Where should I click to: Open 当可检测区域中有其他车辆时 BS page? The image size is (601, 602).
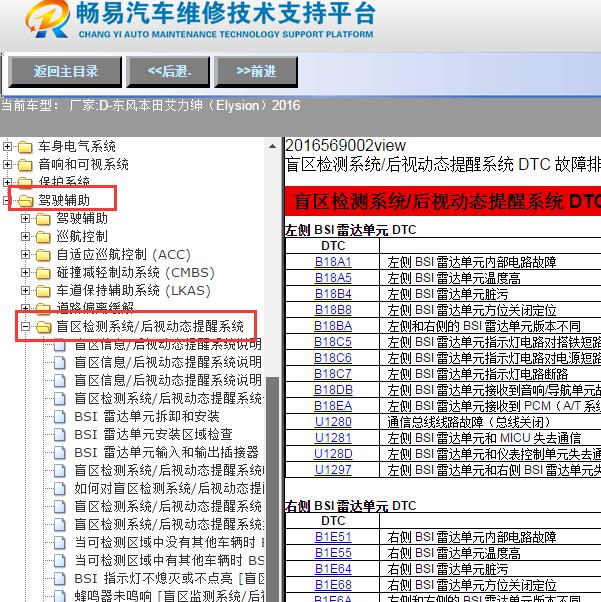click(169, 561)
